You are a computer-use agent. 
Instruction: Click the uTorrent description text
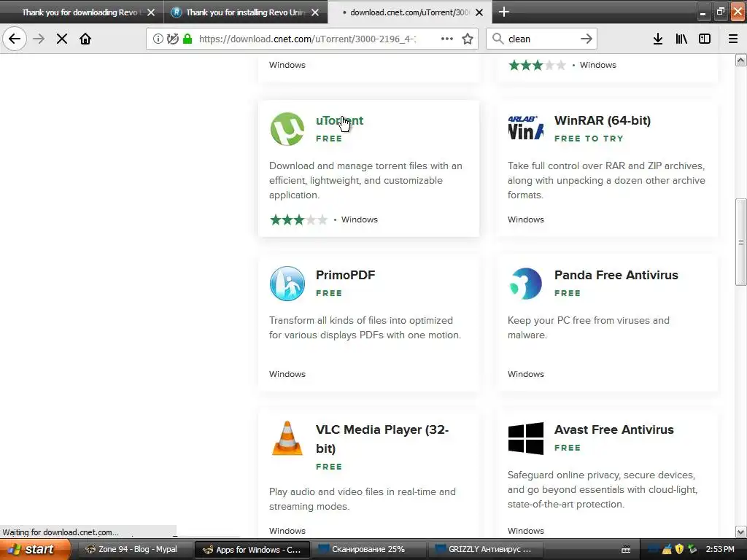coord(365,181)
